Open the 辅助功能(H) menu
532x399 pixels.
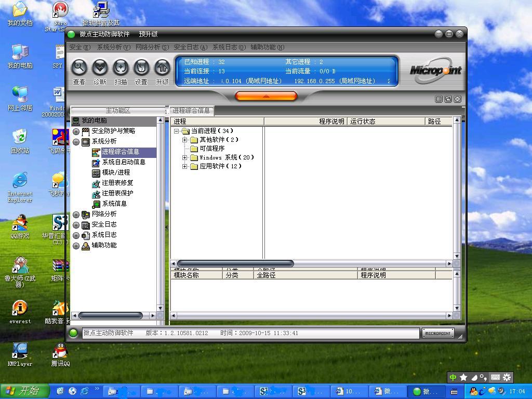coord(268,47)
